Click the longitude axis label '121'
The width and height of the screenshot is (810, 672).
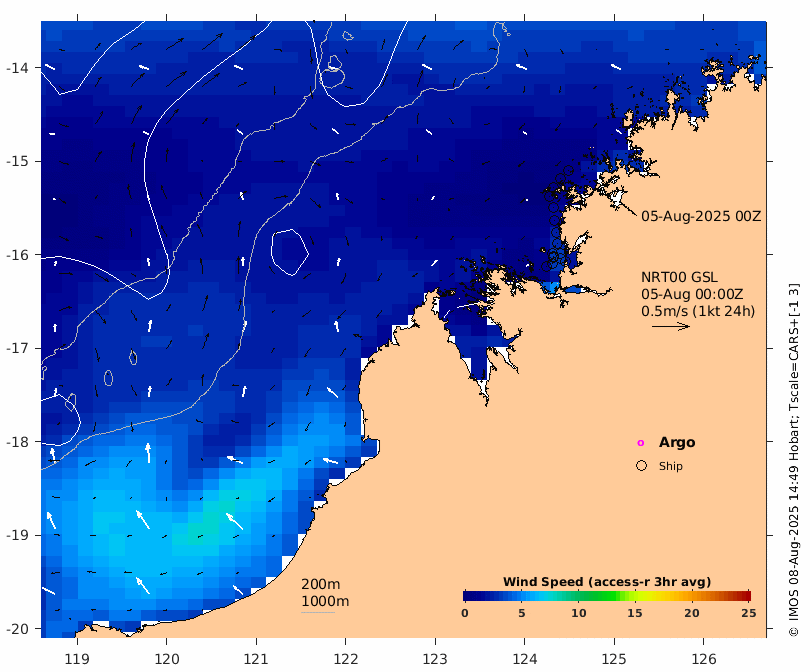[256, 659]
